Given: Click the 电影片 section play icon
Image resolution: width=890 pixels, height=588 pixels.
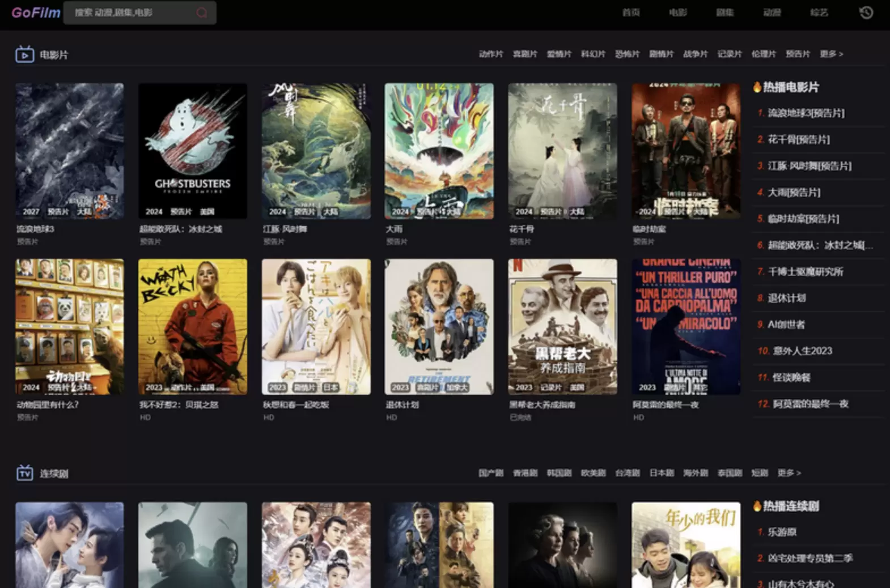Looking at the screenshot, I should pyautogui.click(x=24, y=54).
